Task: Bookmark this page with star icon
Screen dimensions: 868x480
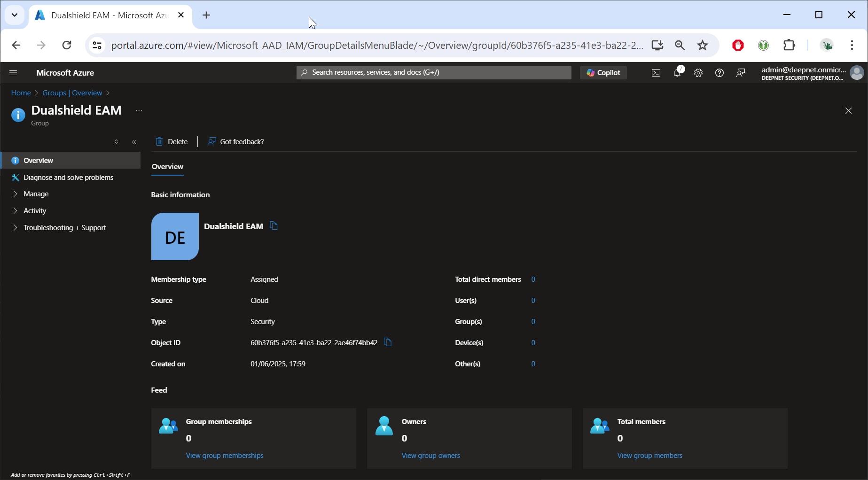Action: pos(702,45)
